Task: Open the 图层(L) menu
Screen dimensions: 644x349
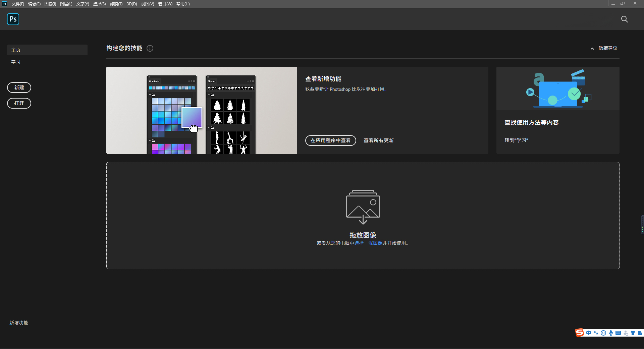Action: [x=66, y=4]
